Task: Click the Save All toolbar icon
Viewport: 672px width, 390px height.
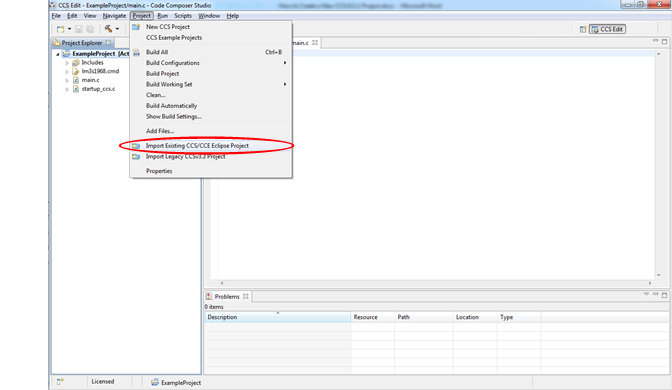Action: click(x=90, y=29)
